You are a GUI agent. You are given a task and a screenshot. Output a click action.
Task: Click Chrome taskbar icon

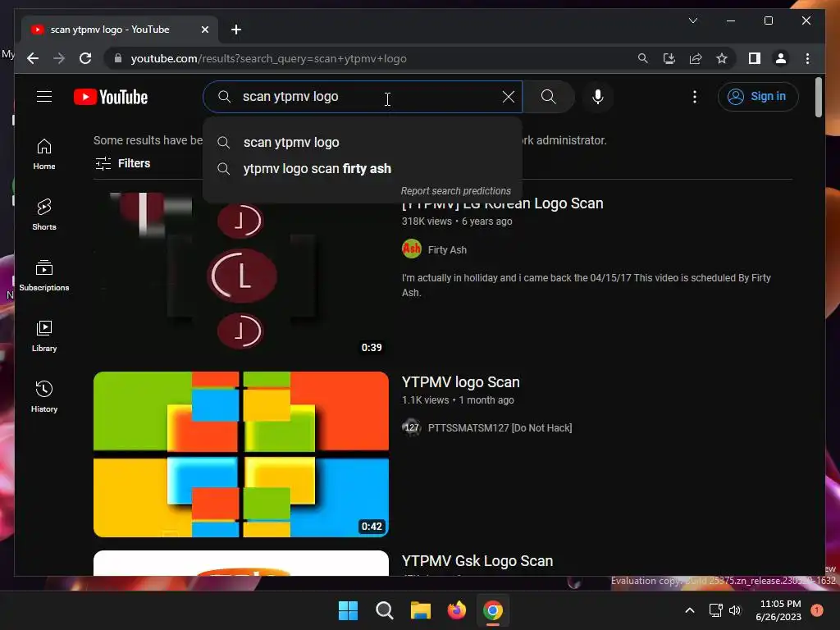point(493,610)
